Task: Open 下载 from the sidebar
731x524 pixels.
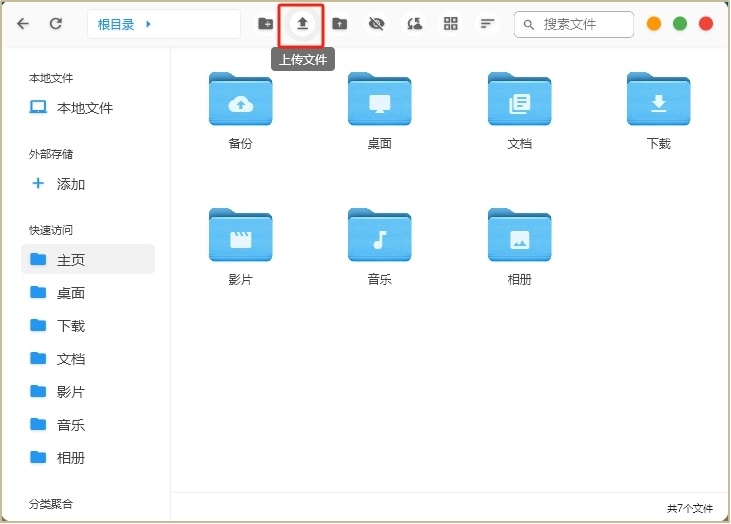Action: pyautogui.click(x=70, y=326)
